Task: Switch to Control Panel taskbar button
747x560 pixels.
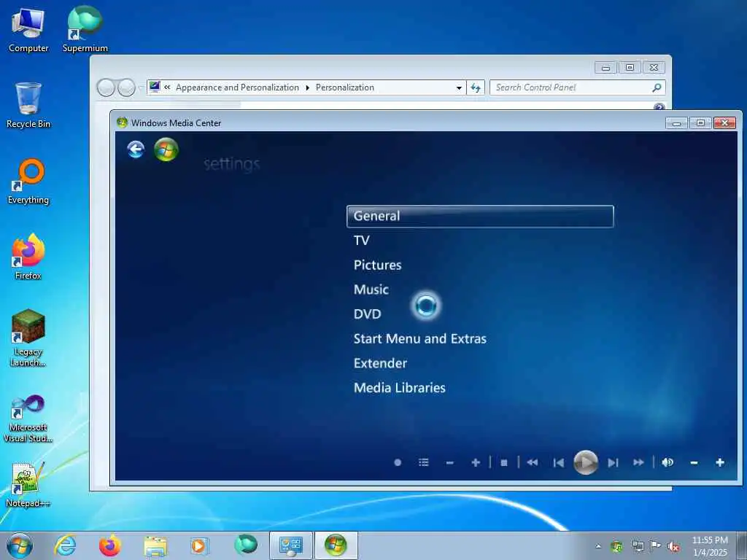Action: (x=291, y=545)
